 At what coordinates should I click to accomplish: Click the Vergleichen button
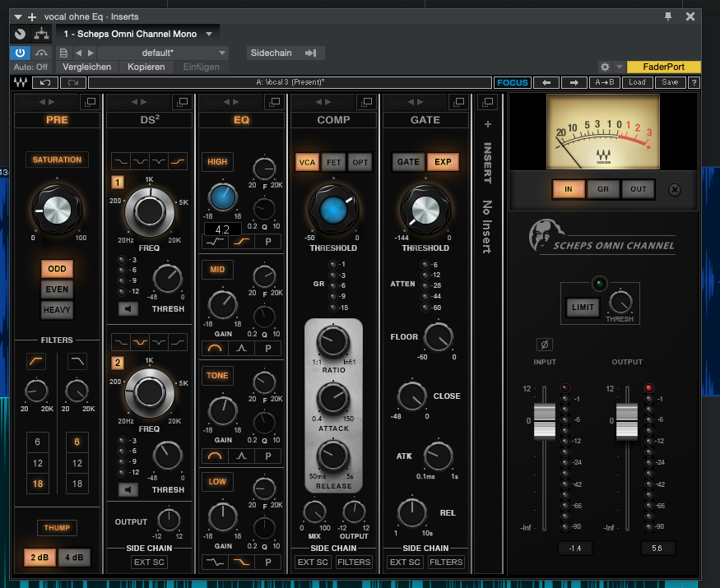(86, 67)
